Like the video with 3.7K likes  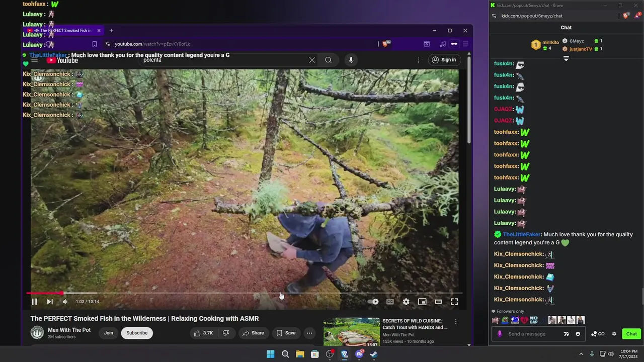click(204, 333)
